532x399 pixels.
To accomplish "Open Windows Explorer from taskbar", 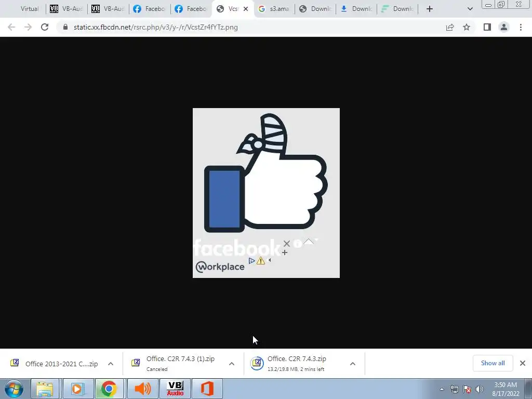I will pos(45,389).
